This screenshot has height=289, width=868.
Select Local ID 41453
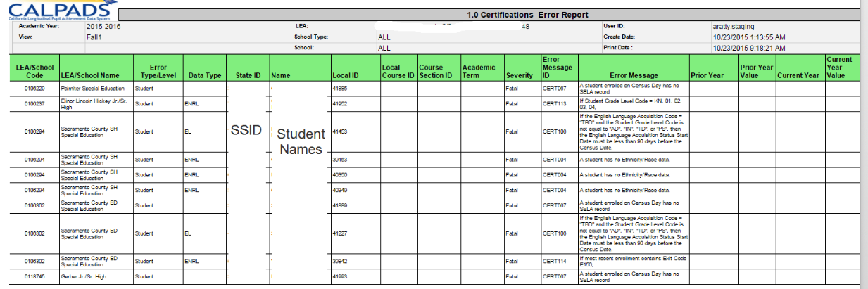[x=340, y=131]
